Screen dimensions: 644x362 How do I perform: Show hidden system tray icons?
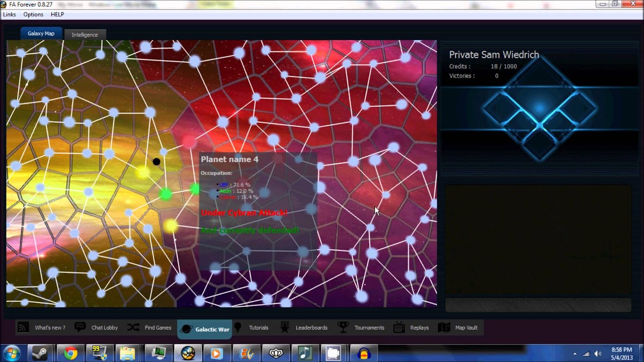point(575,353)
